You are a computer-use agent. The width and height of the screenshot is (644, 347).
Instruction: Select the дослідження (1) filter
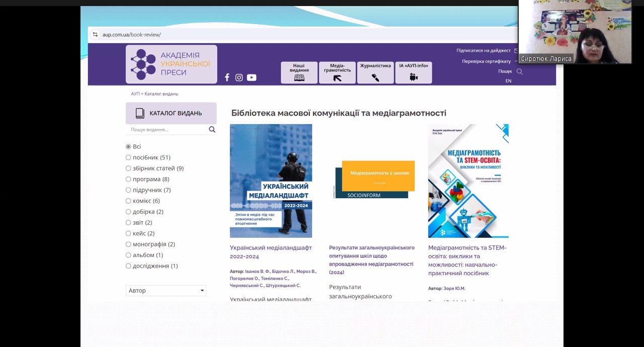(128, 266)
